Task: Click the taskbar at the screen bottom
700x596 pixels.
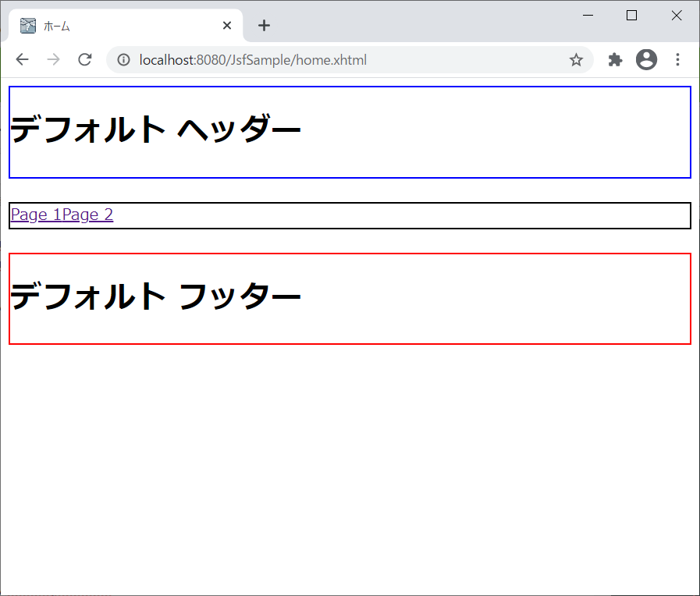Action: [350, 592]
